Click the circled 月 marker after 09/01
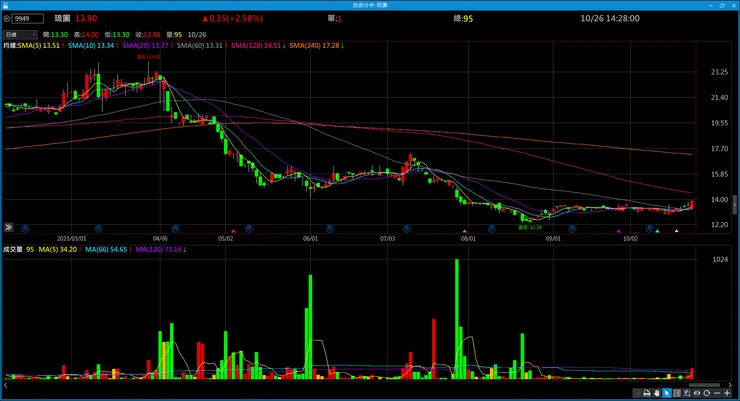Screen dimensions: 740x401 click(572, 228)
